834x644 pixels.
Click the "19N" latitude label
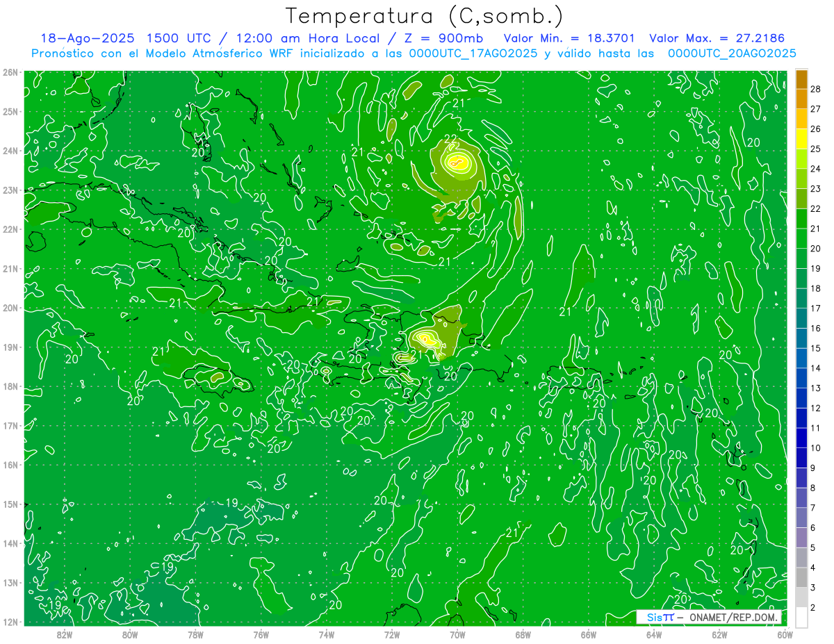point(11,347)
